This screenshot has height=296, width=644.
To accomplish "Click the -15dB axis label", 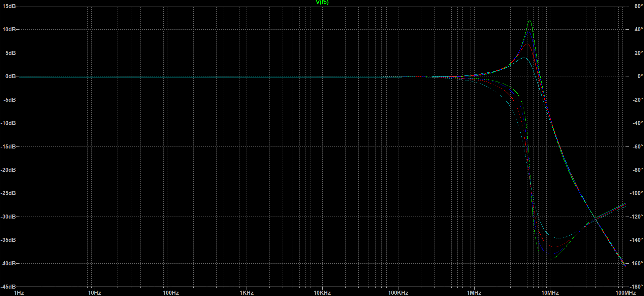I will click(x=8, y=146).
